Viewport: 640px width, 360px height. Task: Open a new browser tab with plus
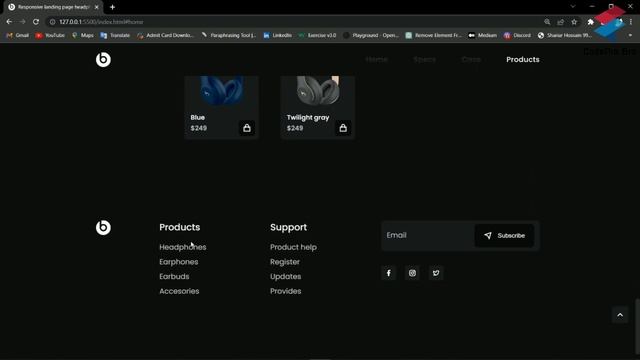(112, 7)
